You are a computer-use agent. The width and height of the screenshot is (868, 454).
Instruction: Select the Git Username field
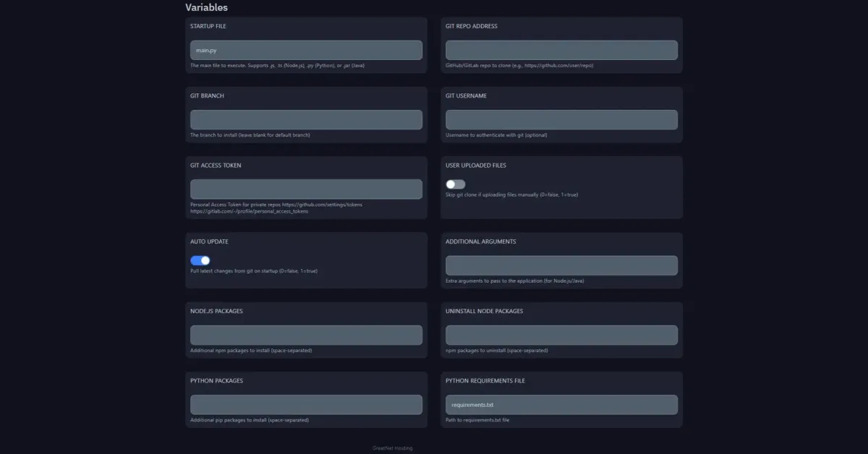point(561,119)
